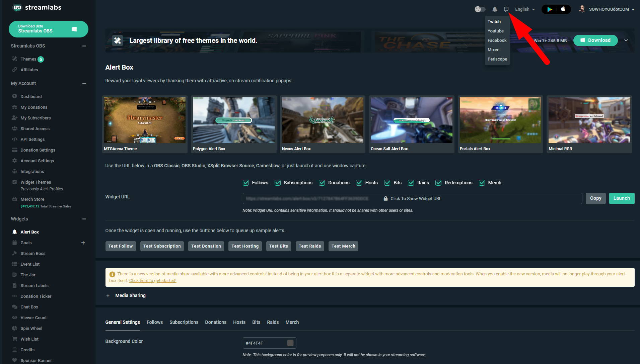Open the user account dropdown arrow
This screenshot has width=640, height=364.
coord(633,9)
